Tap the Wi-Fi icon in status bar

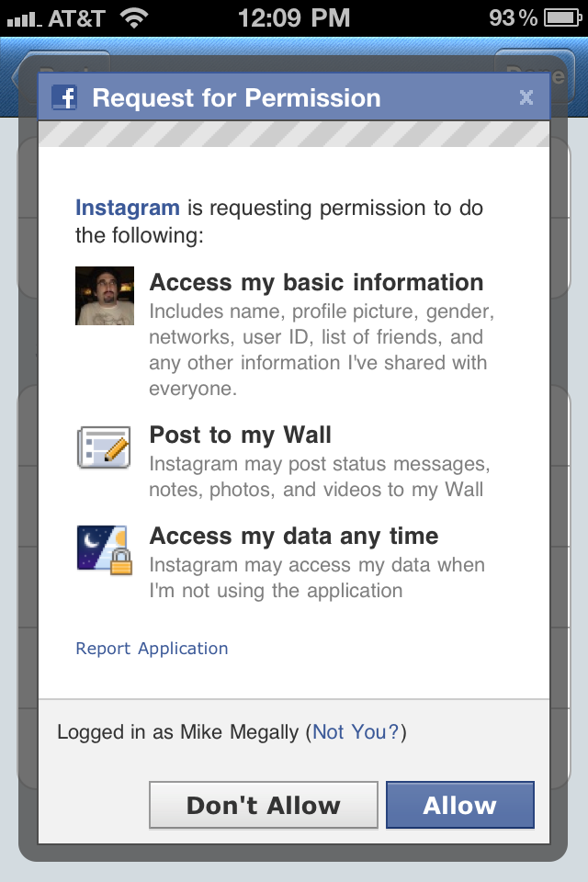134,18
